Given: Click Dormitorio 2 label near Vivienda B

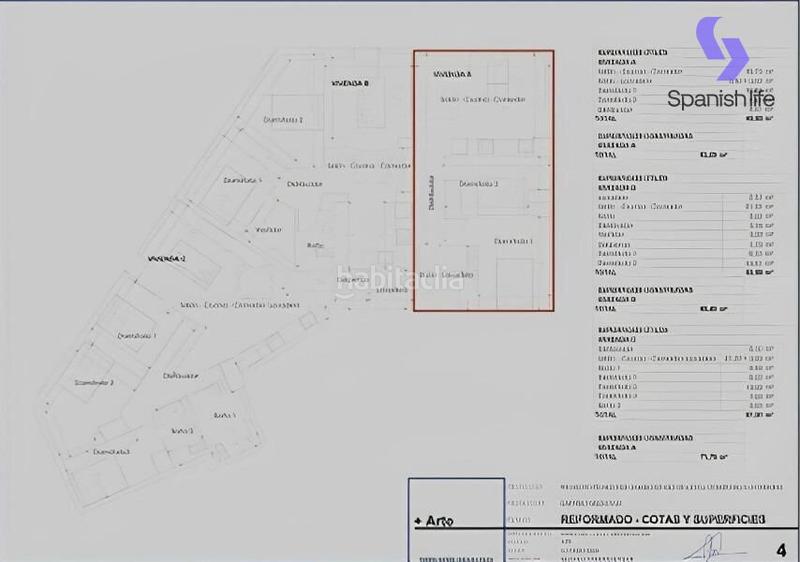Looking at the screenshot, I should (283, 119).
